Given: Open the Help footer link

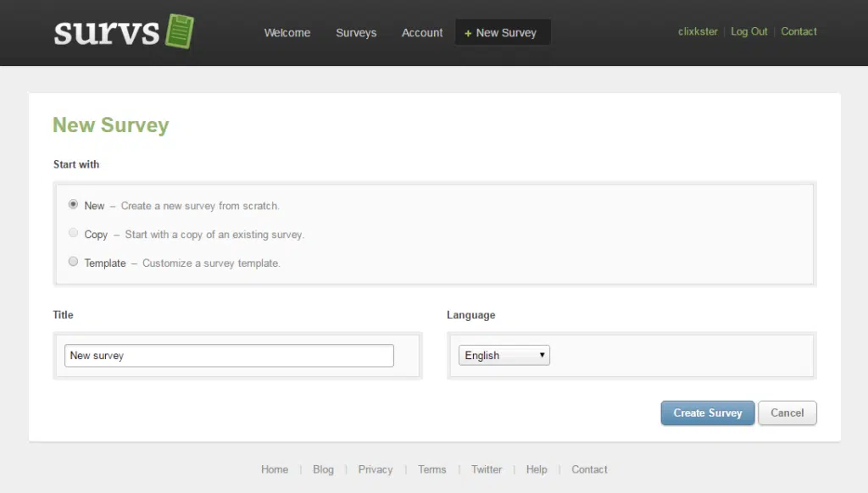Looking at the screenshot, I should click(x=537, y=469).
